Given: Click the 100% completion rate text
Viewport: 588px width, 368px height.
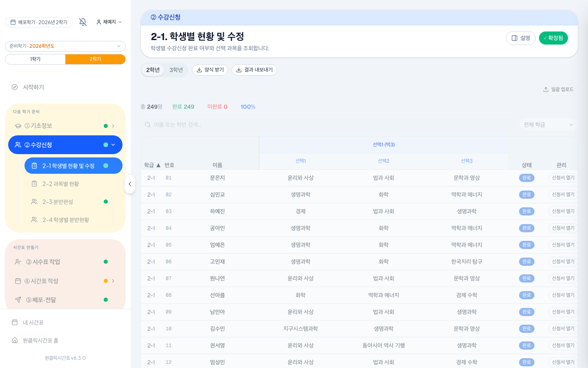Looking at the screenshot, I should [248, 107].
